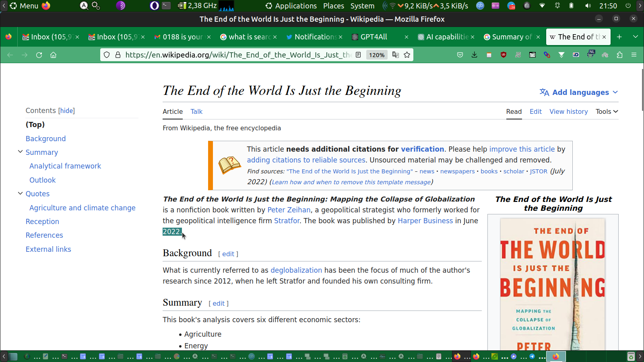Open qBittorrent tray icon
This screenshot has width=644, height=362.
(480, 6)
